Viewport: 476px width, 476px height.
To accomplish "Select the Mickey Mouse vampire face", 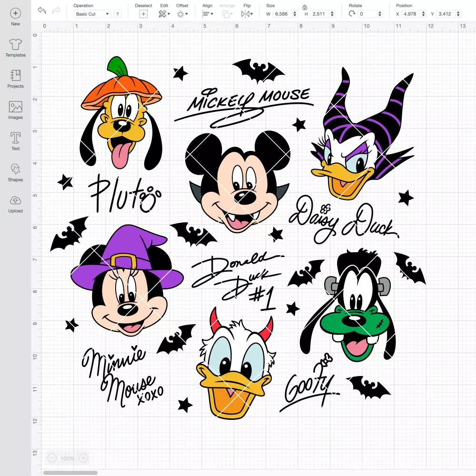I will (238, 181).
